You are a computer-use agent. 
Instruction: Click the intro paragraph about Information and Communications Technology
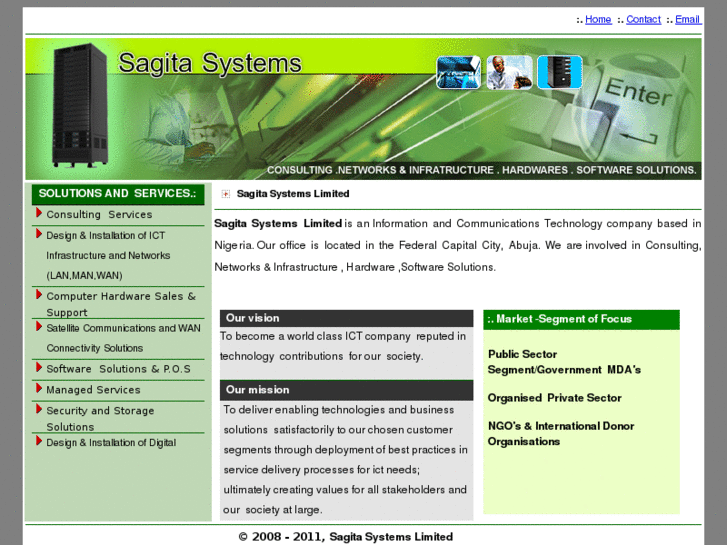[458, 245]
